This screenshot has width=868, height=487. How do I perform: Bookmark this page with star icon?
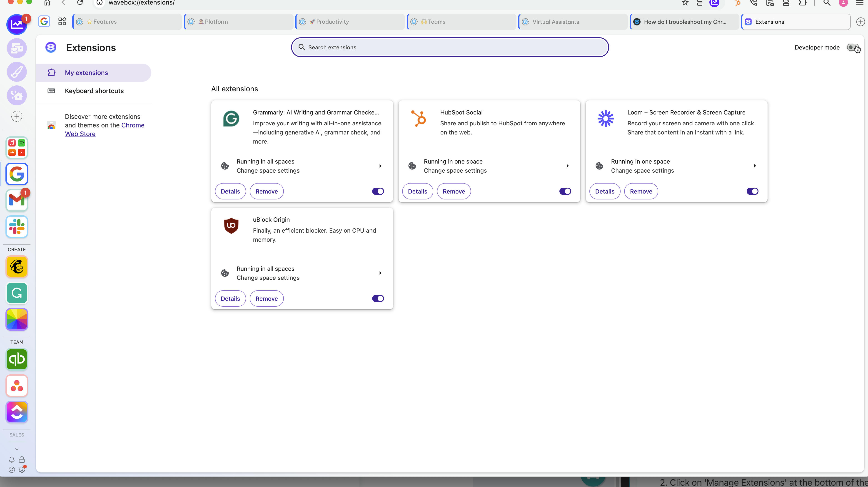(685, 3)
